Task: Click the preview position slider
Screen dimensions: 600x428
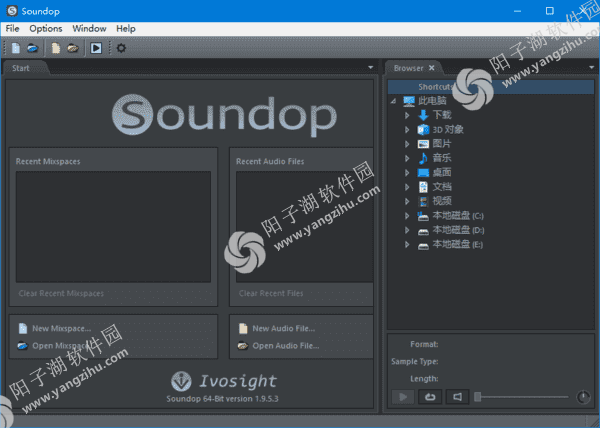Action: (x=521, y=397)
